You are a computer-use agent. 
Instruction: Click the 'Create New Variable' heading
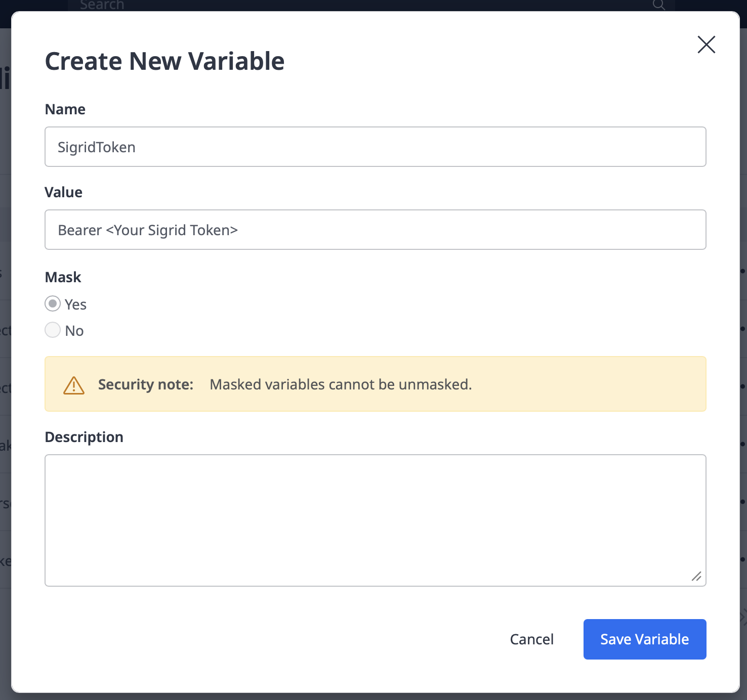click(165, 61)
